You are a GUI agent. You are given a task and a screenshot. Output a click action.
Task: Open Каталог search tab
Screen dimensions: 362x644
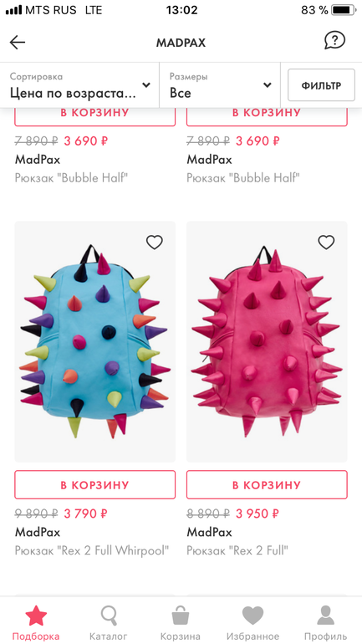pyautogui.click(x=109, y=622)
